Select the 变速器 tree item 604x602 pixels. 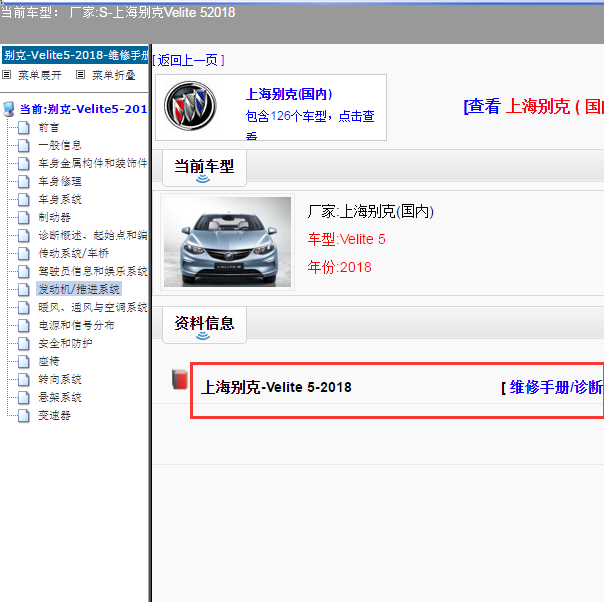click(x=54, y=415)
